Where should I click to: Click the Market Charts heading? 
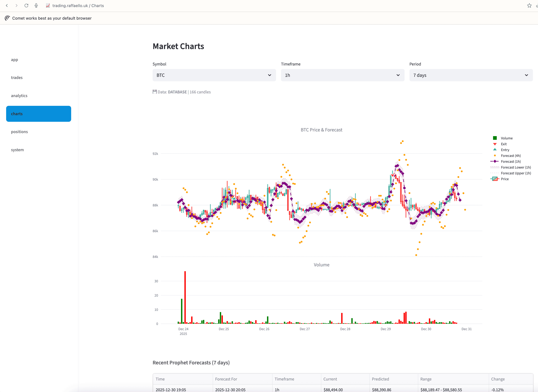tap(178, 46)
